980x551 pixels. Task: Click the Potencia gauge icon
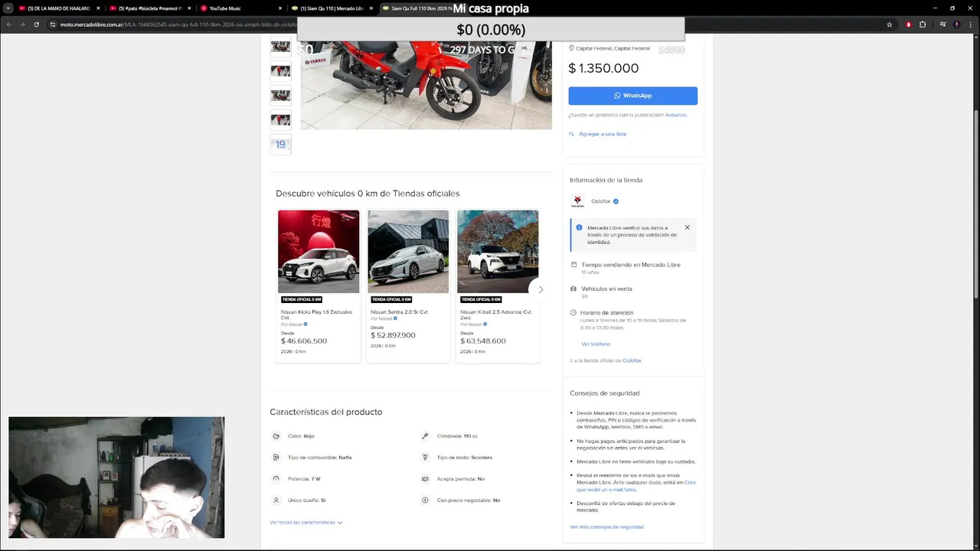coord(276,479)
